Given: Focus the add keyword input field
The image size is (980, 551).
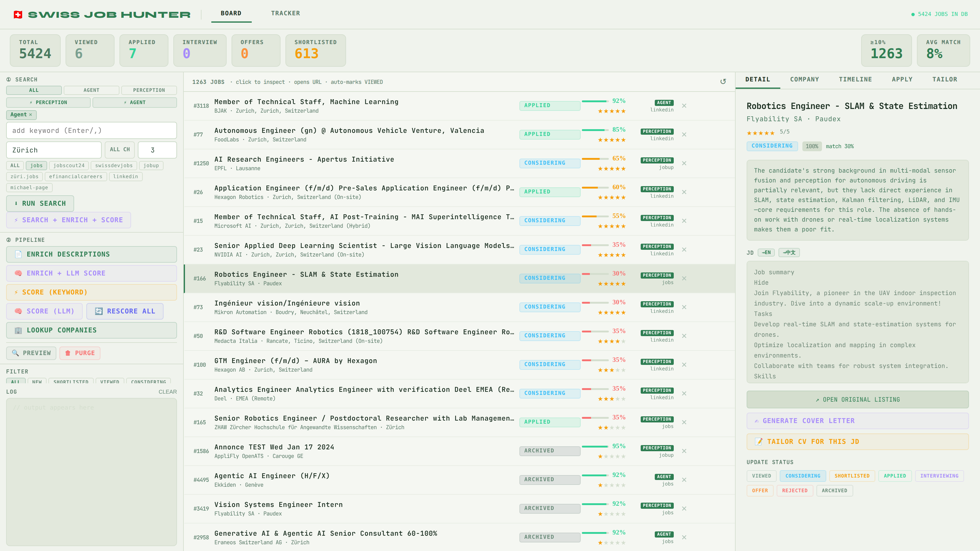Looking at the screenshot, I should 91,130.
